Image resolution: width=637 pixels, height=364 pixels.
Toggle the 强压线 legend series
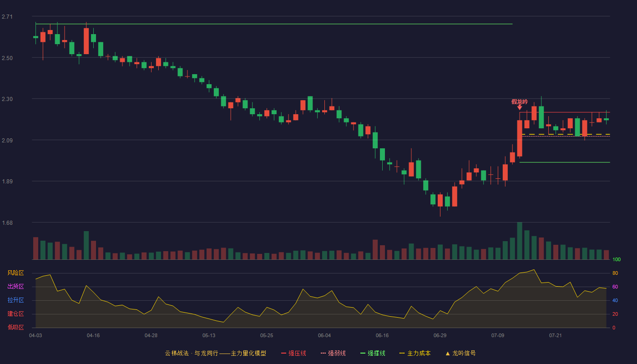[x=293, y=353]
